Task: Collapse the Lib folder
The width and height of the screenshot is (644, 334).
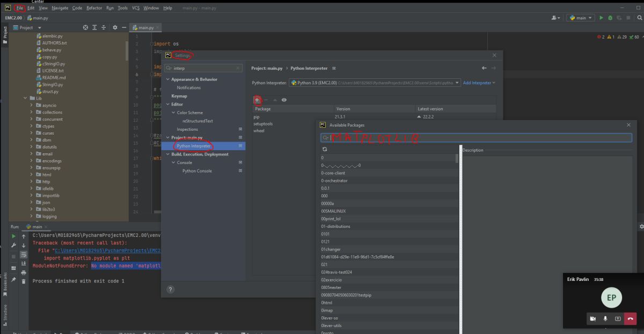Action: (25, 99)
